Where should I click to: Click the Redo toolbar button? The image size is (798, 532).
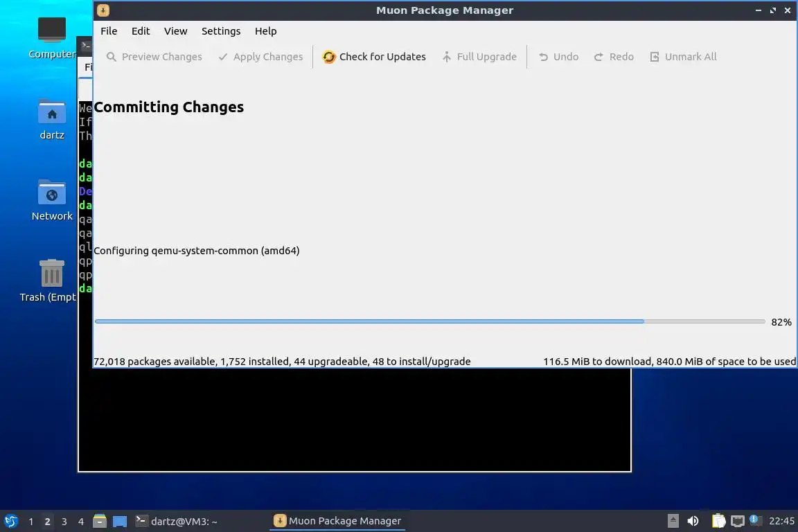click(x=614, y=57)
